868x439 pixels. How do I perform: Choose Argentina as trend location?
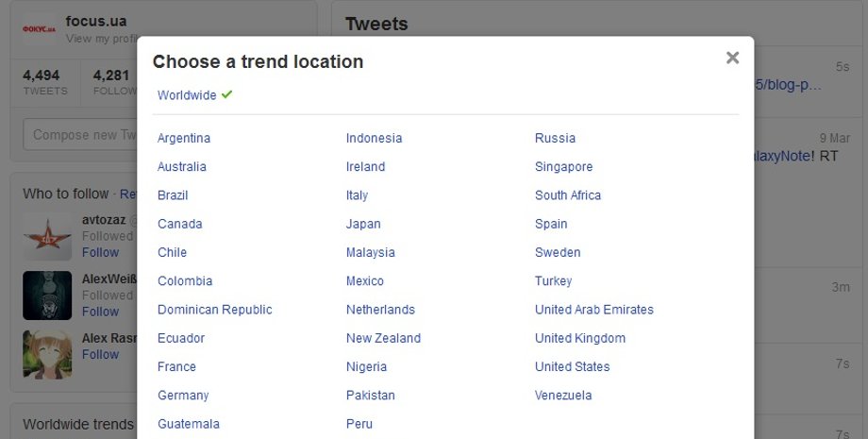tap(184, 138)
